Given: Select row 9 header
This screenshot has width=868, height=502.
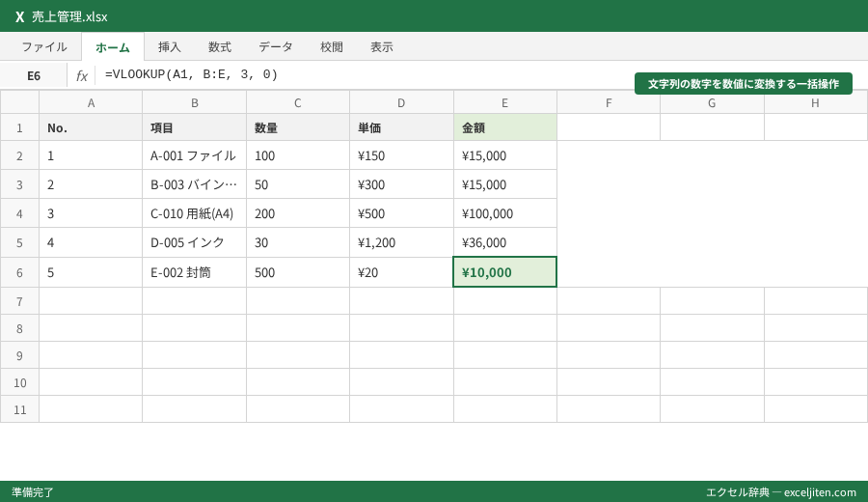Looking at the screenshot, I should pos(19,355).
